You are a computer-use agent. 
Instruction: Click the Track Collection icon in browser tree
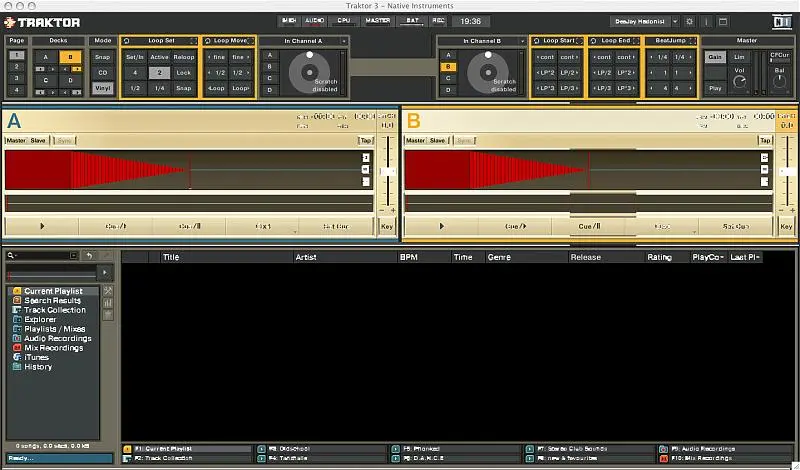coord(16,310)
